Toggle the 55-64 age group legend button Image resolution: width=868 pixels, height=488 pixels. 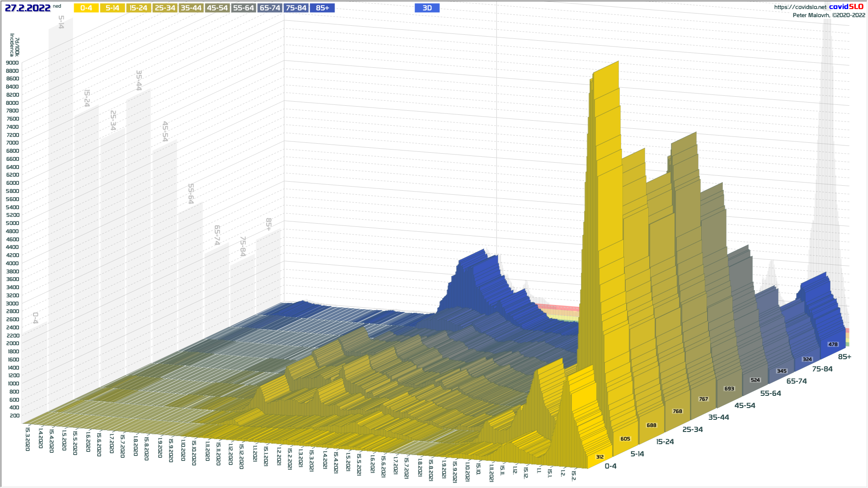click(x=243, y=8)
